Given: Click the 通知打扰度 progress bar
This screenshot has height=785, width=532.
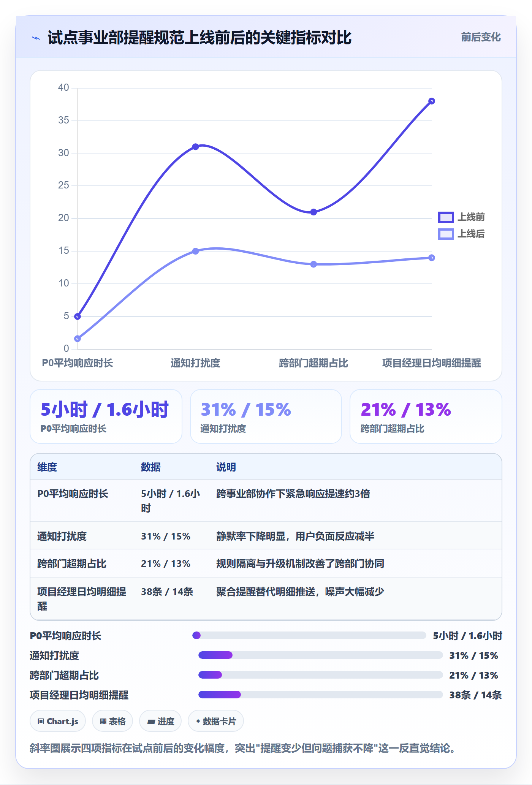Looking at the screenshot, I should click(321, 655).
